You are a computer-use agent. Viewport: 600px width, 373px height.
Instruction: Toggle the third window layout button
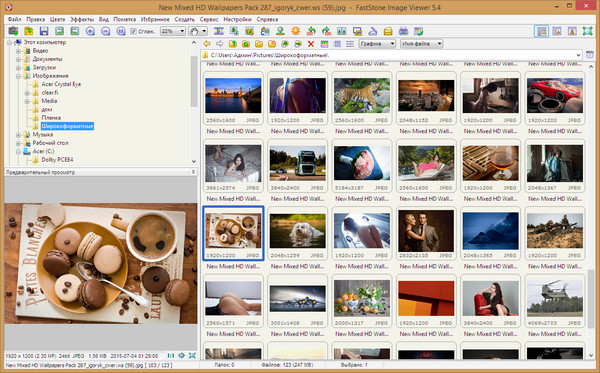[x=572, y=31]
